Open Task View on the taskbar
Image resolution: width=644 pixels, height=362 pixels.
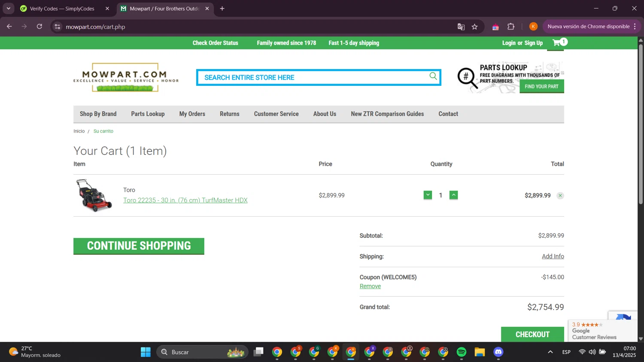tap(258, 352)
